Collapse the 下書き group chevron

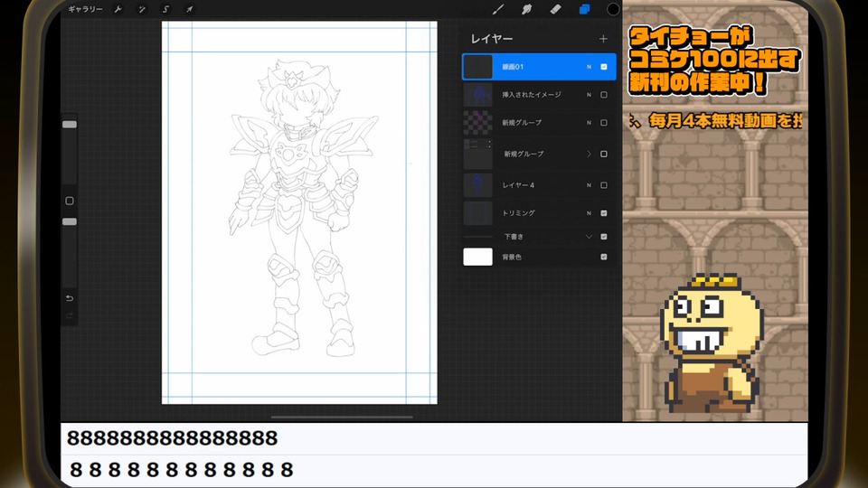click(x=589, y=237)
